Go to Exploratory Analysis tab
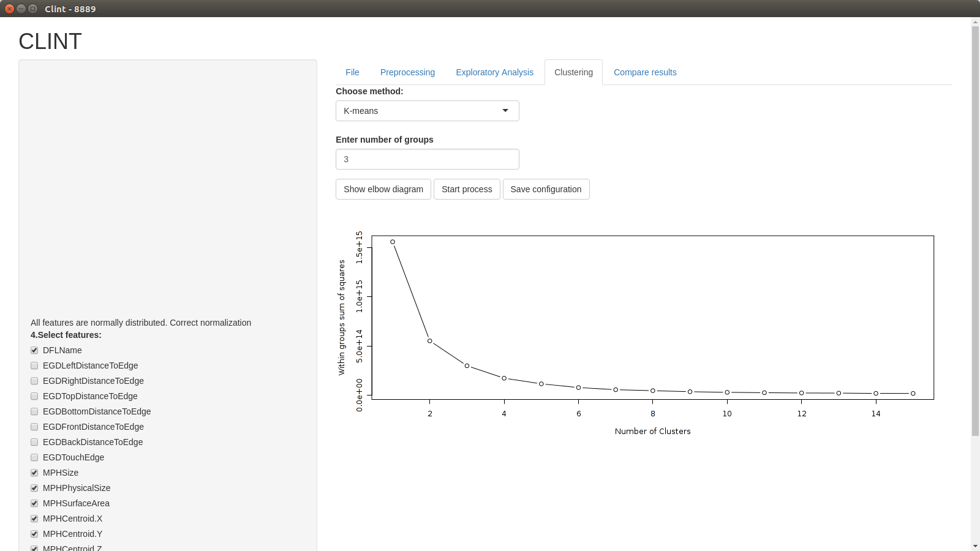The width and height of the screenshot is (980, 551). pos(494,72)
